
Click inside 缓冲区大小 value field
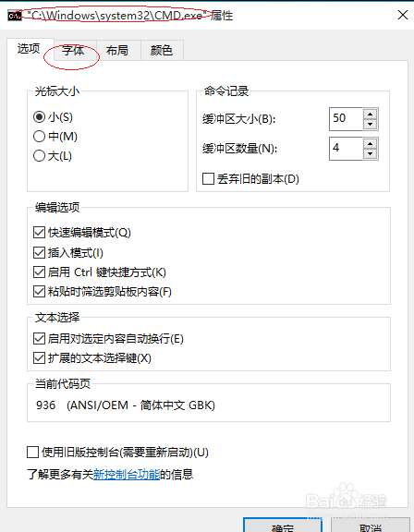point(347,119)
